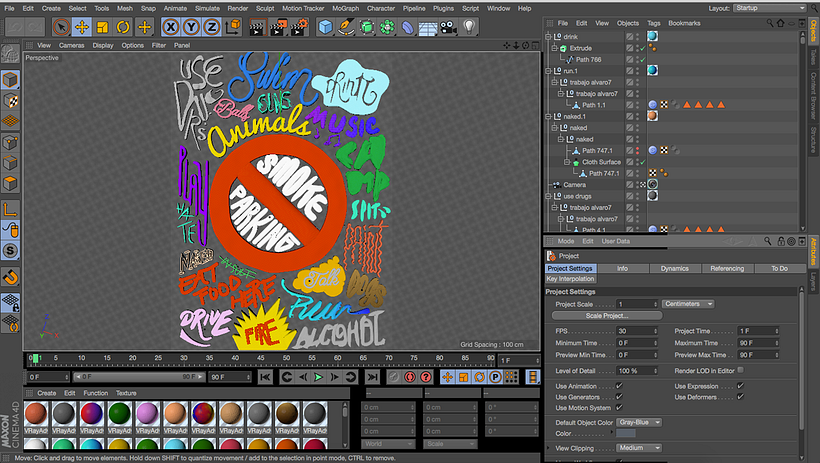Image resolution: width=820 pixels, height=463 pixels.
Task: Switch to Texture mode checker cube
Action: (x=10, y=100)
